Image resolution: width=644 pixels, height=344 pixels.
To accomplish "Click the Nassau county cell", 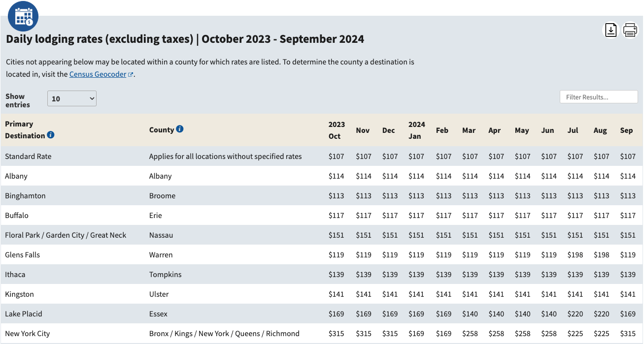I will click(x=161, y=235).
